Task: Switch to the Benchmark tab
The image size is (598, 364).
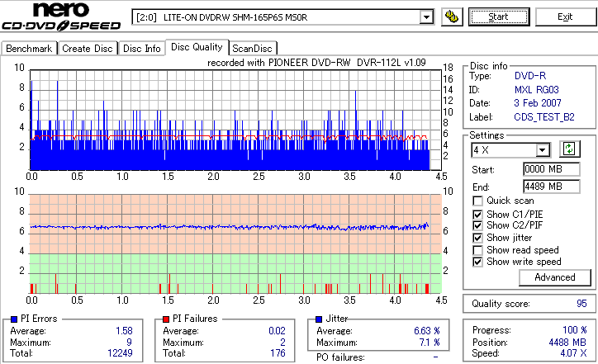Action: [29, 49]
